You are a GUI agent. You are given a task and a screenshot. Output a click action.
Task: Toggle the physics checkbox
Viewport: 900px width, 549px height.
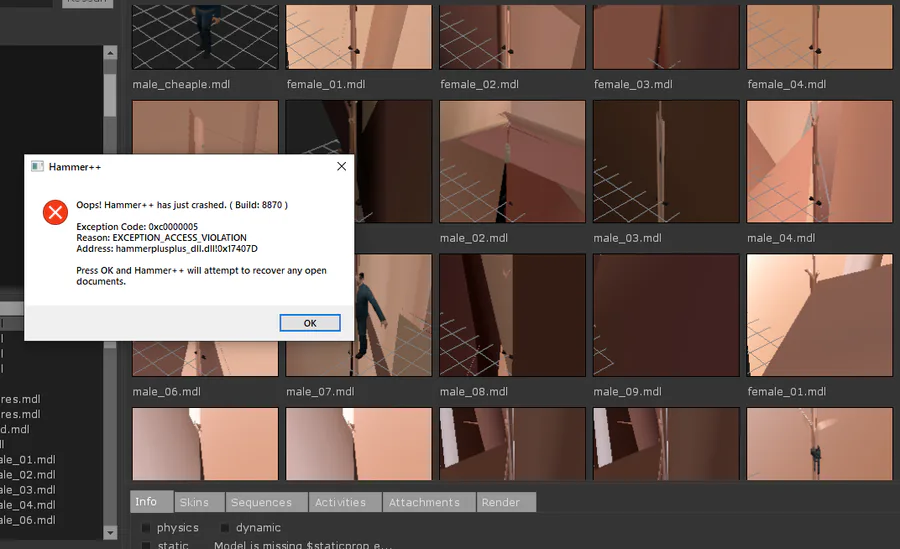click(x=146, y=528)
